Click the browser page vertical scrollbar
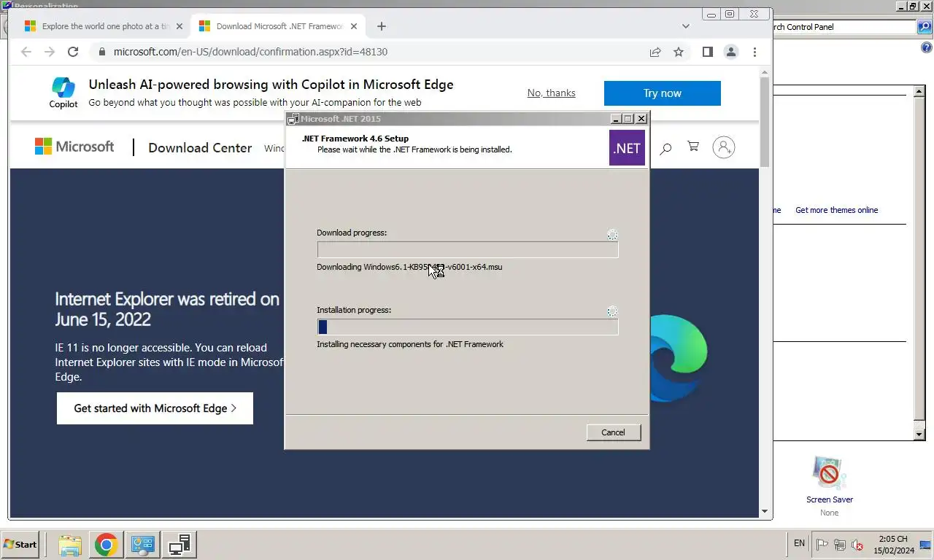The width and height of the screenshot is (934, 560). [x=765, y=122]
